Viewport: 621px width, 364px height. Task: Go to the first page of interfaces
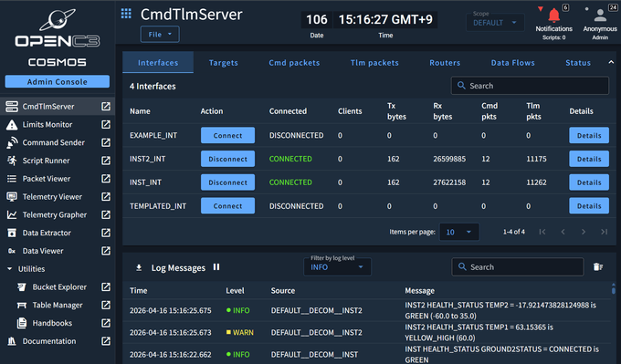[x=542, y=232]
